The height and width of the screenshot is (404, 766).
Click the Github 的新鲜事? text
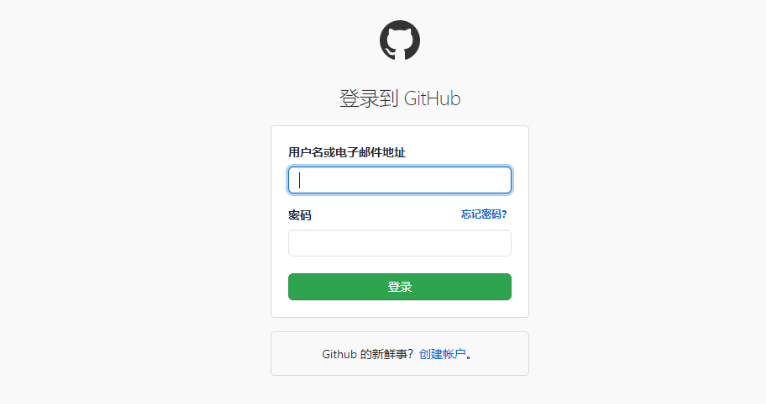367,354
